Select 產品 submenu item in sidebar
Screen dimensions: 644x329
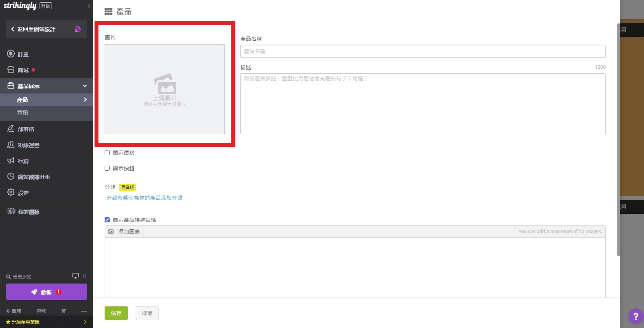(22, 100)
